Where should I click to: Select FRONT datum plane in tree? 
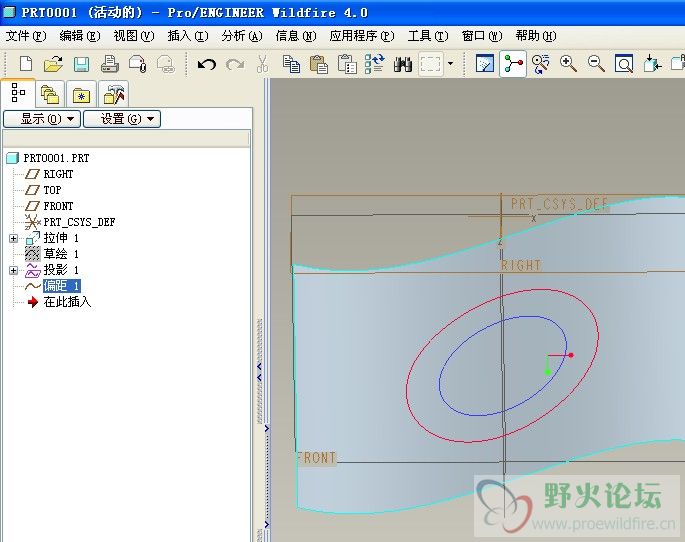(x=58, y=206)
